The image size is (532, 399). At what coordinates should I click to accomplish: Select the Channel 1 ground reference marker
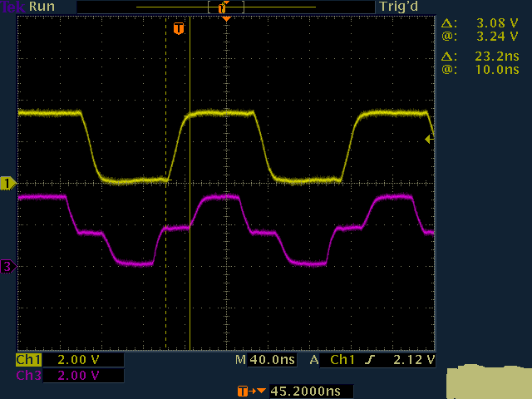(x=8, y=183)
